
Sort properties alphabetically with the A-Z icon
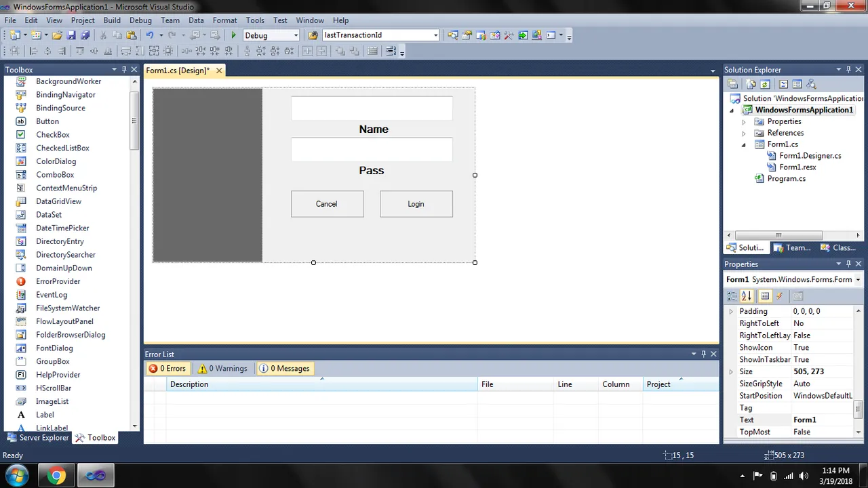746,296
